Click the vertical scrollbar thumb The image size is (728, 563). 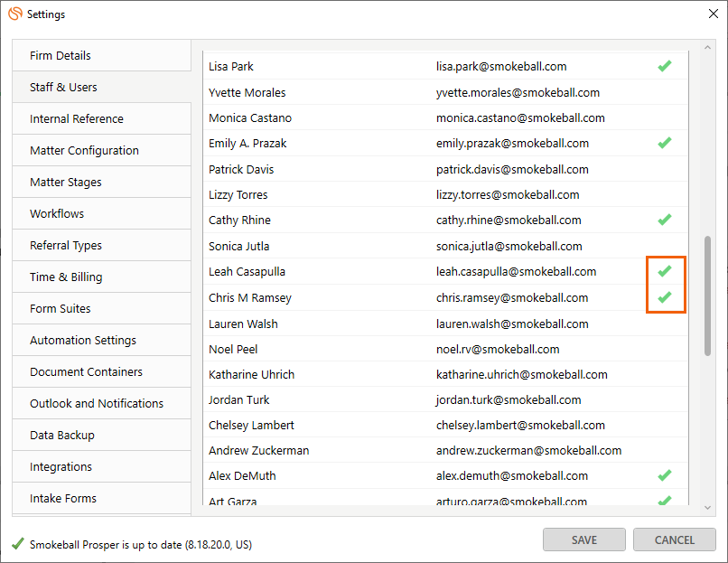pos(707,296)
